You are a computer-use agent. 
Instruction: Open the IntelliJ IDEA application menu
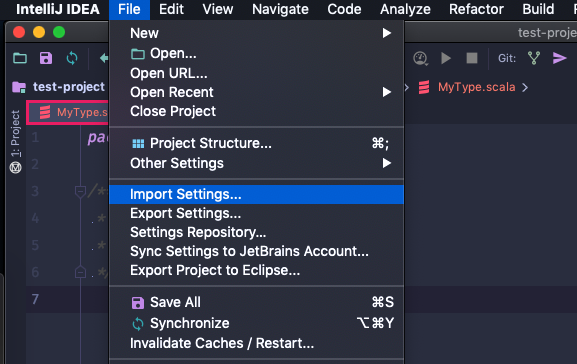click(x=58, y=9)
